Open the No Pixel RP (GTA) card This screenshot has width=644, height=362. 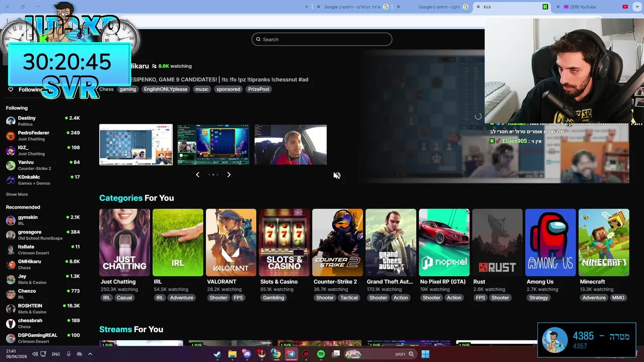pyautogui.click(x=444, y=242)
